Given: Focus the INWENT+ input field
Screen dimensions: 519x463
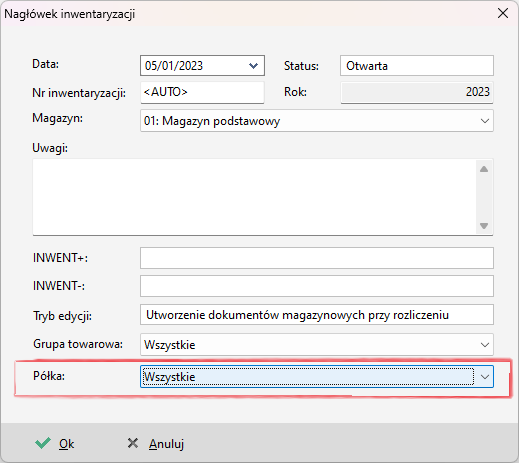Looking at the screenshot, I should 317,258.
